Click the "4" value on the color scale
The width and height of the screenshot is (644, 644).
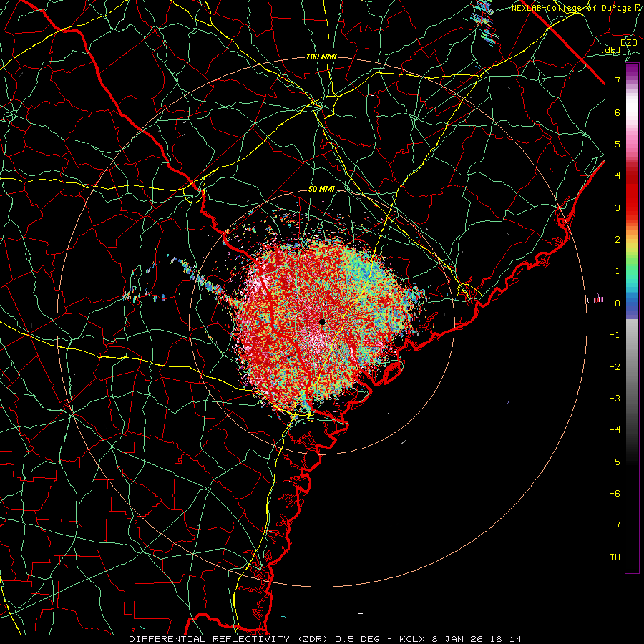(618, 176)
